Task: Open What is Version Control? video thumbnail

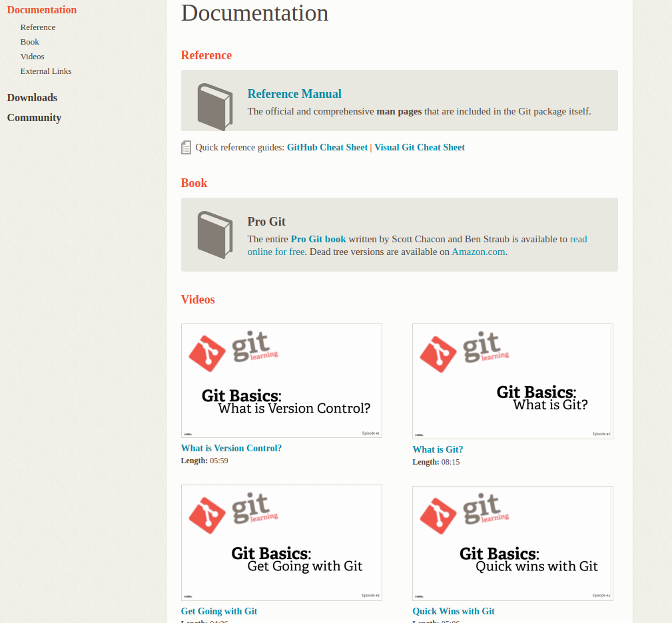Action: point(282,381)
